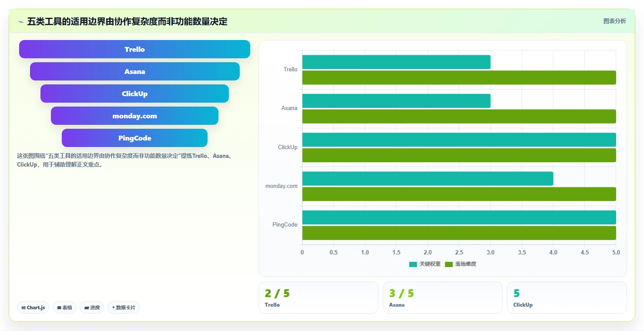Viewport: 644px width, 331px height.
Task: Click the header icon before the title
Action: (x=20, y=22)
